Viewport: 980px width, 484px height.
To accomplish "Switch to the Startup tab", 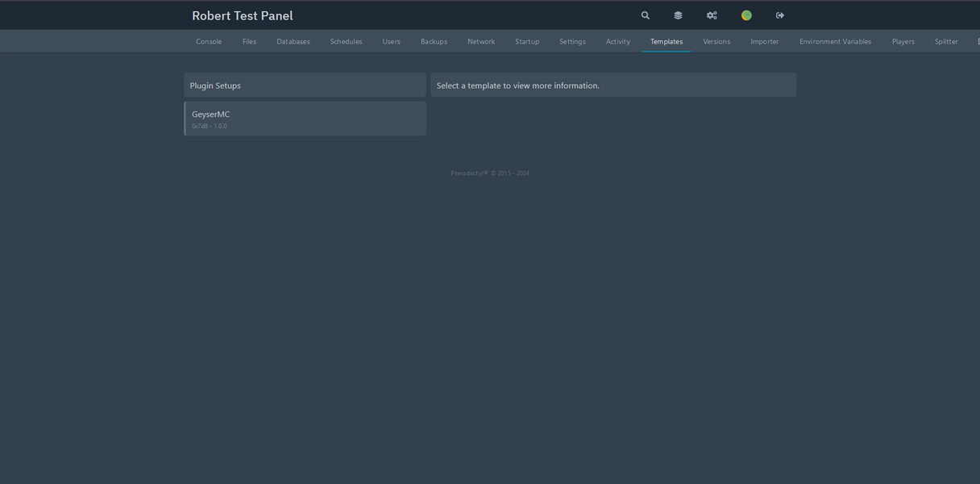I will (x=527, y=41).
